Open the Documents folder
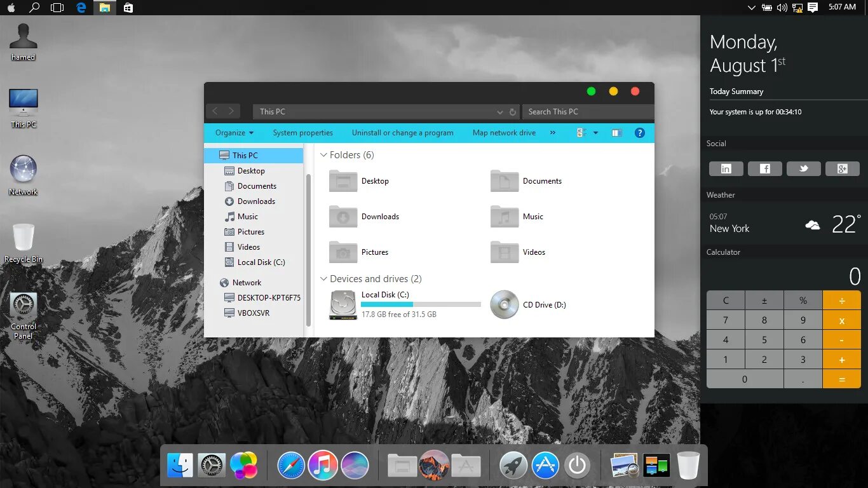The width and height of the screenshot is (868, 488). (x=526, y=181)
